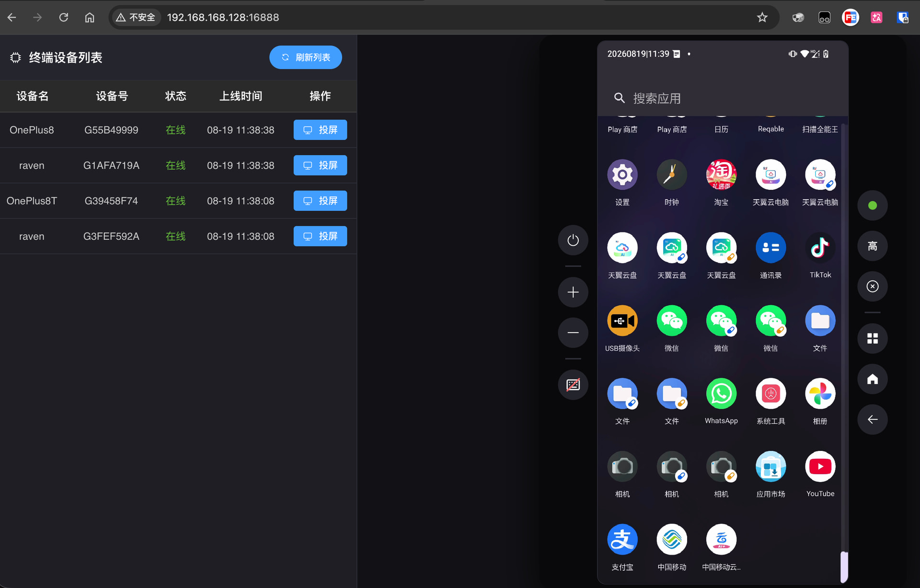Click the phone app drawer scrollbar thumb
The width and height of the screenshot is (920, 588).
tap(844, 567)
